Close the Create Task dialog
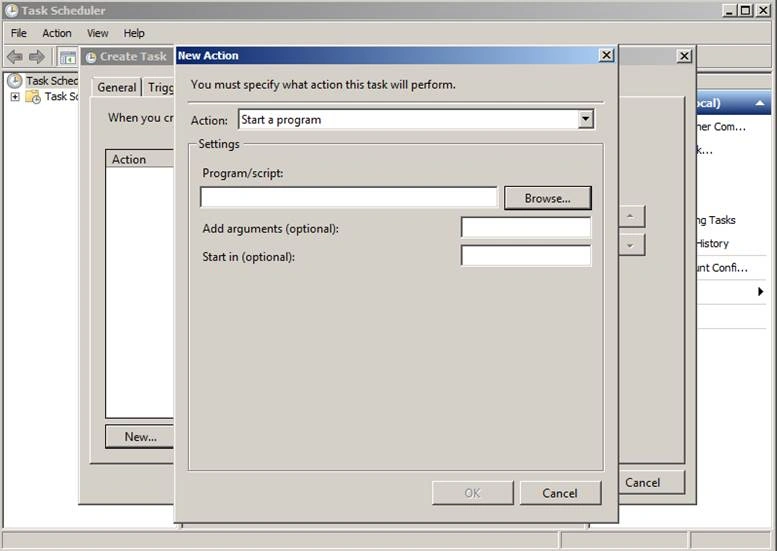Image resolution: width=777 pixels, height=551 pixels. 684,56
